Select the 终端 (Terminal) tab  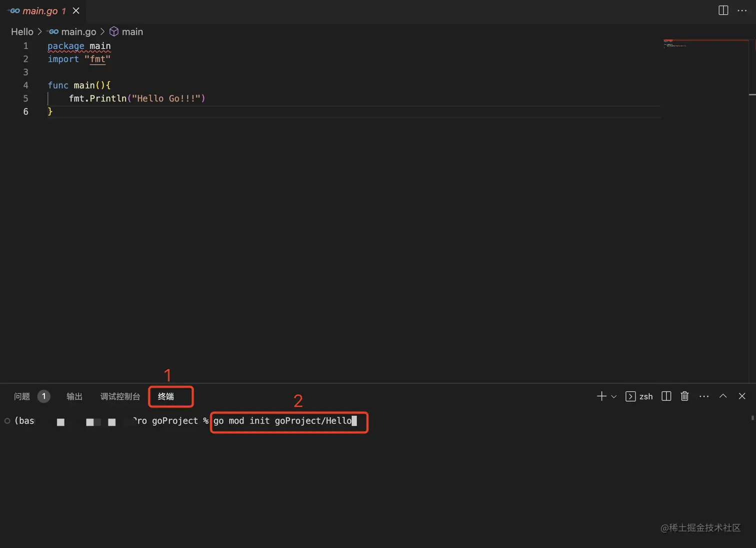coord(166,396)
